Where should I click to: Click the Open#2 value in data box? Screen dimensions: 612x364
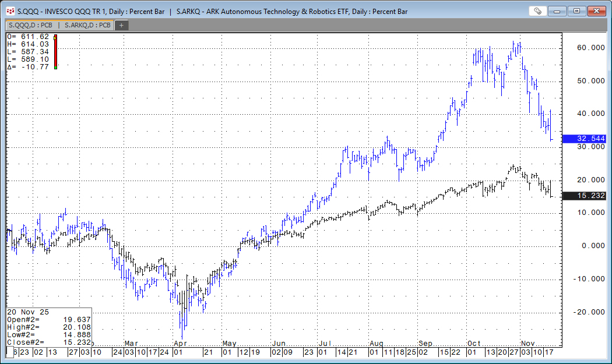click(76, 319)
